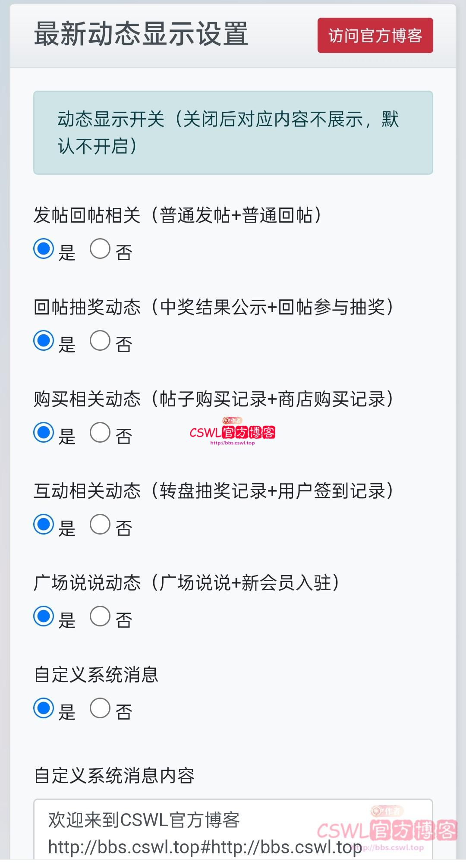Click the 最新动态显示设置 page title

141,35
